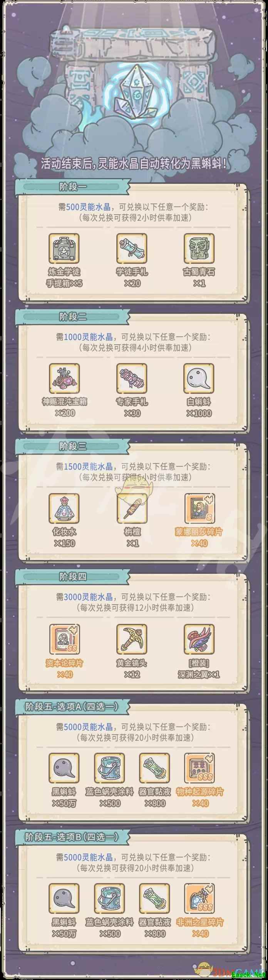Open the 阶段一 stage header tab

[73, 187]
